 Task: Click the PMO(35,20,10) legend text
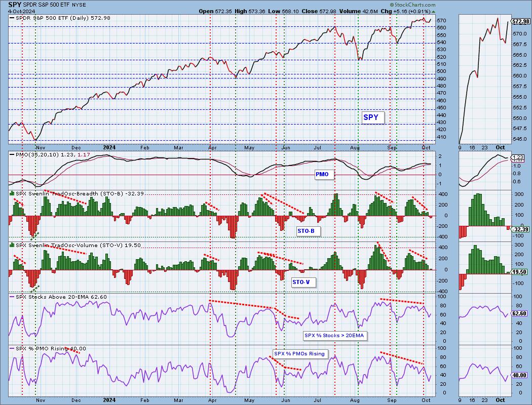(x=50, y=154)
